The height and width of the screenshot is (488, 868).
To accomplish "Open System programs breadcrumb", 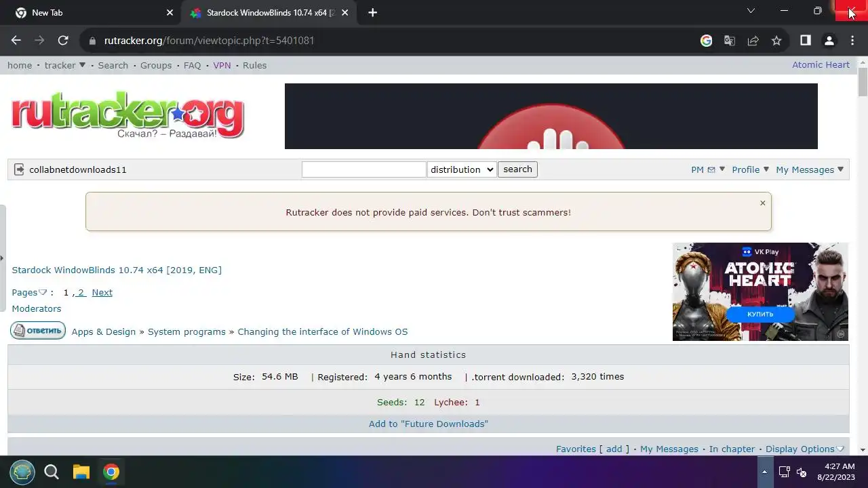I will point(186,331).
